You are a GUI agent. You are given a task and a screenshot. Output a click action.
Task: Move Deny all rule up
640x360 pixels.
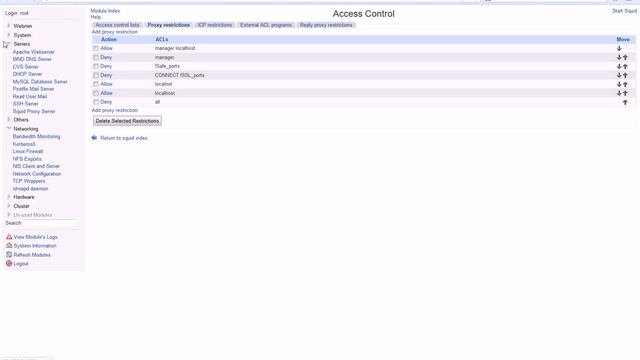tap(625, 102)
